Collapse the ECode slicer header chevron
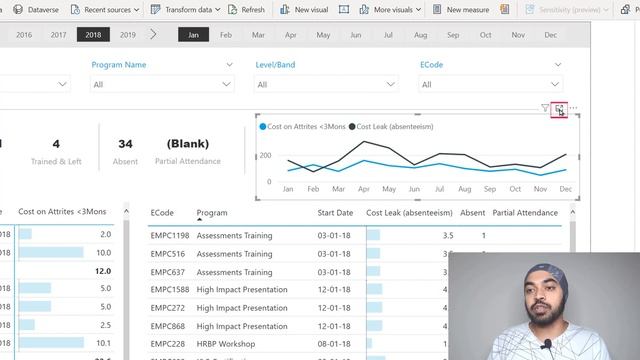This screenshot has width=640, height=360. point(558,64)
